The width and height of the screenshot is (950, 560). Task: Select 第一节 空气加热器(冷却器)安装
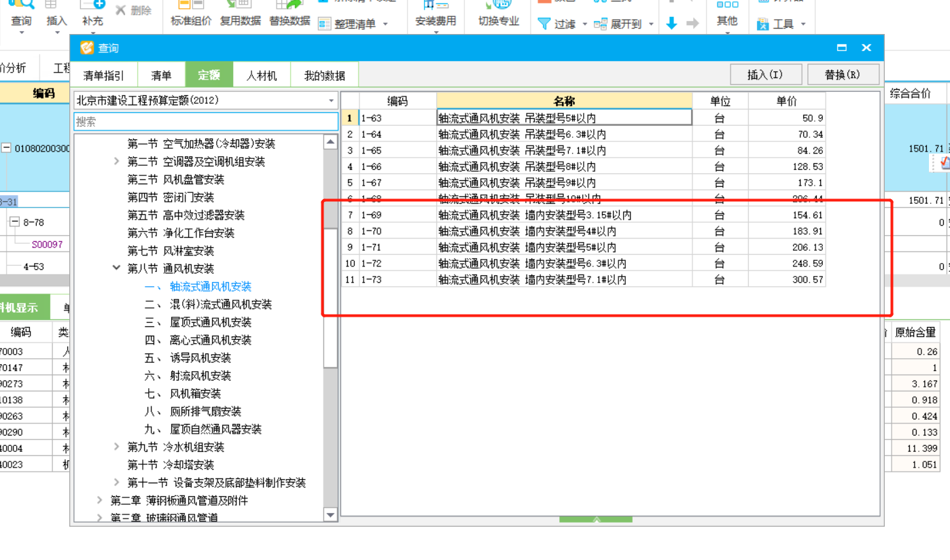[x=201, y=144]
